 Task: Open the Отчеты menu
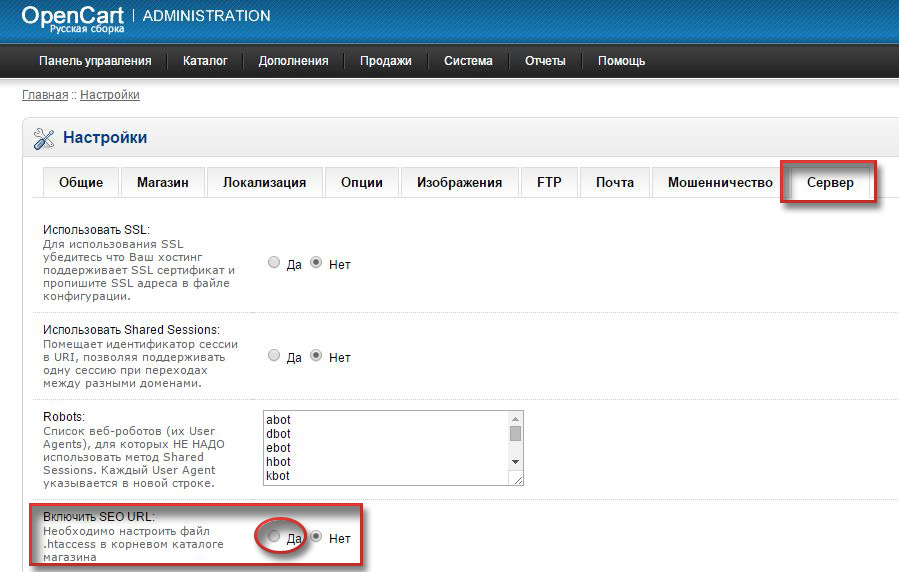tap(545, 61)
